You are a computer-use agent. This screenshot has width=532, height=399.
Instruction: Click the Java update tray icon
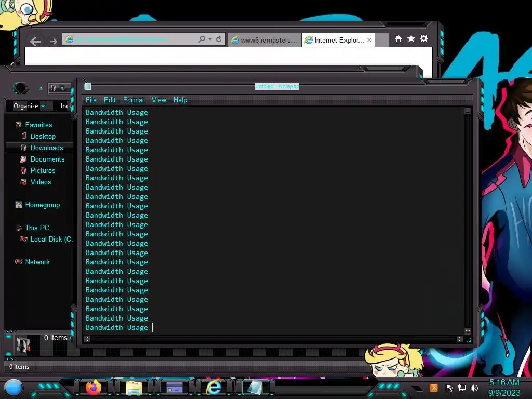click(x=434, y=388)
